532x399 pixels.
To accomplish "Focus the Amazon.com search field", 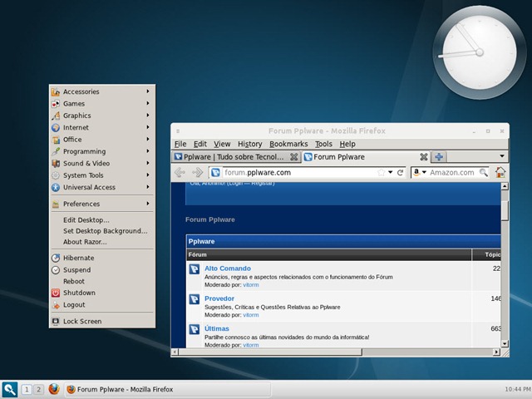I will (x=453, y=172).
